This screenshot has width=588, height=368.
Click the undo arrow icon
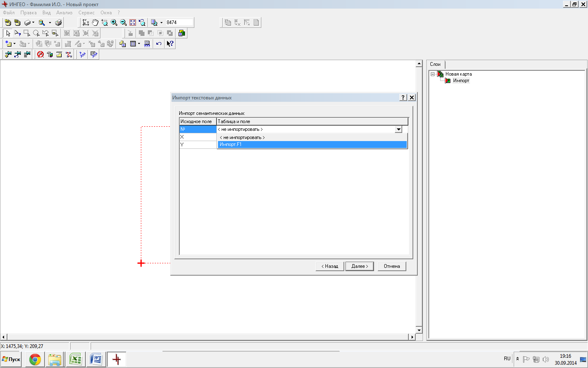(159, 44)
